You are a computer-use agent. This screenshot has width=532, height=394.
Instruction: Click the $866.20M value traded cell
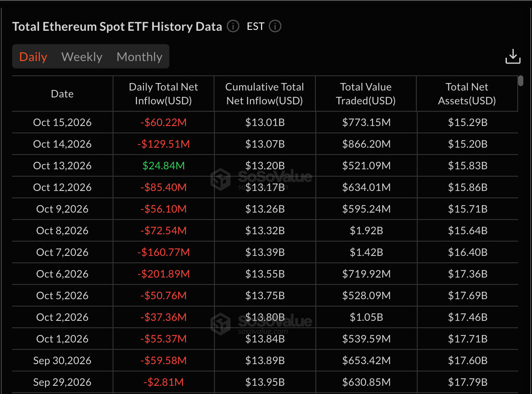pos(367,144)
